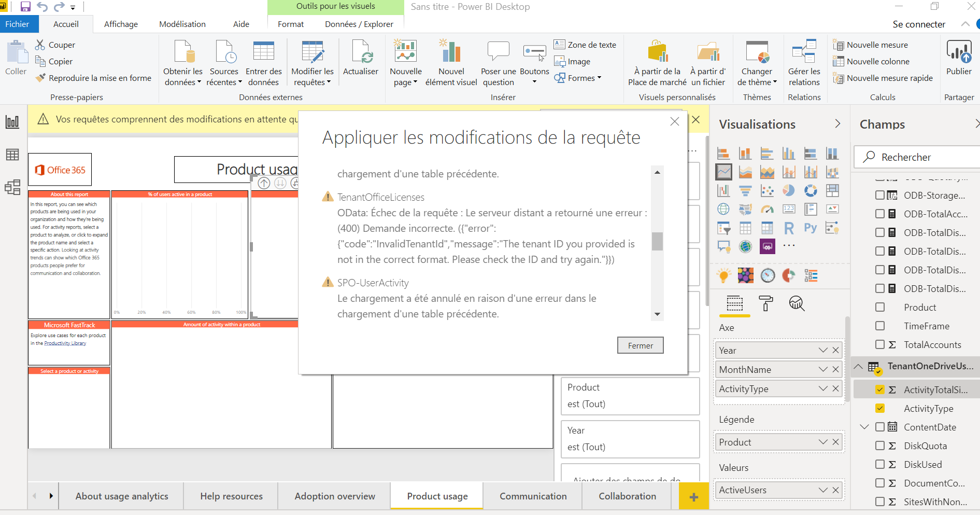980x515 pixels.
Task: Check the DiskQuota field
Action: click(x=880, y=446)
